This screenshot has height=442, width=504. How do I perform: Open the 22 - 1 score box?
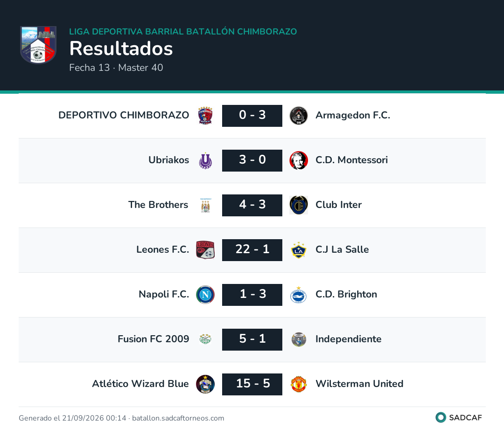252,250
